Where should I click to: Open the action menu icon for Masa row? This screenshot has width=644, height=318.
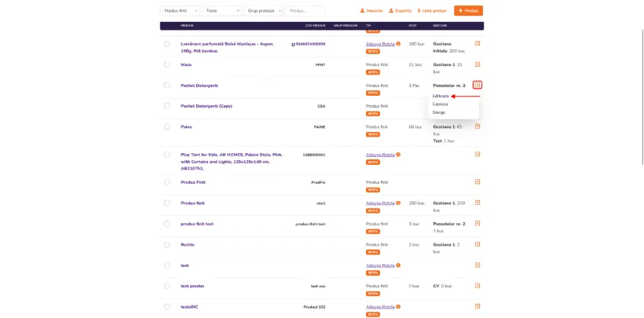[478, 64]
